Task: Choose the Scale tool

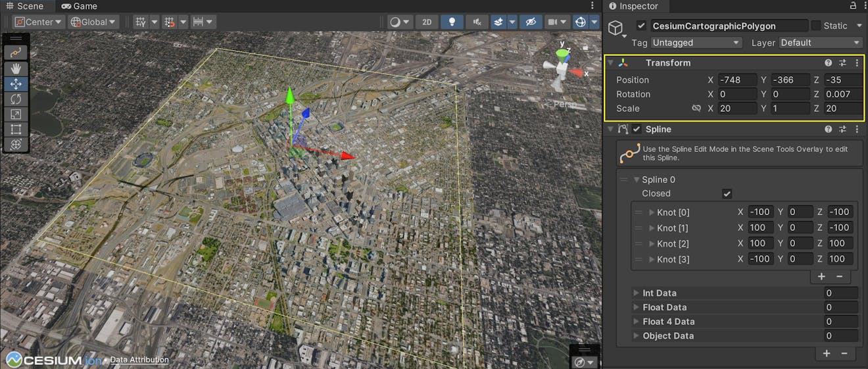Action: click(x=15, y=114)
